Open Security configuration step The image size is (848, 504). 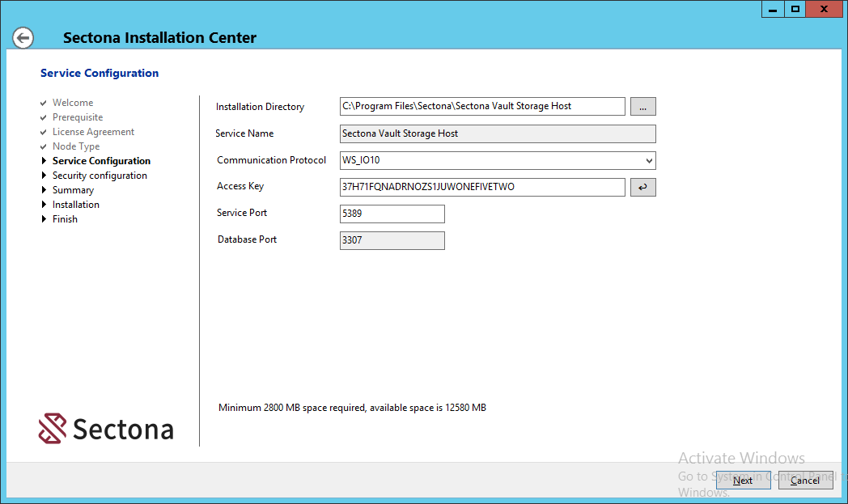[100, 176]
